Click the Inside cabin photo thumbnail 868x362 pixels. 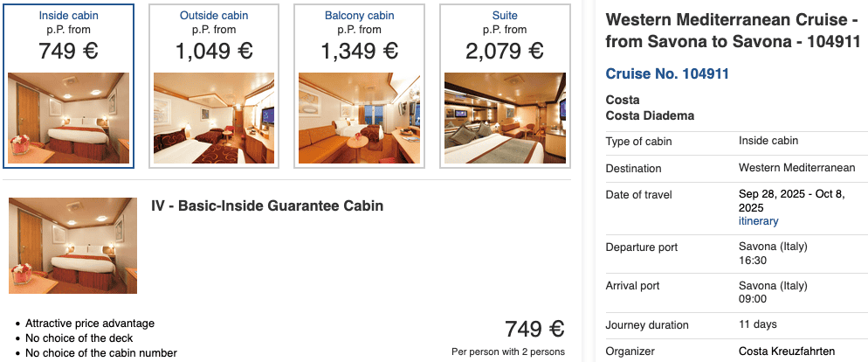coord(69,118)
